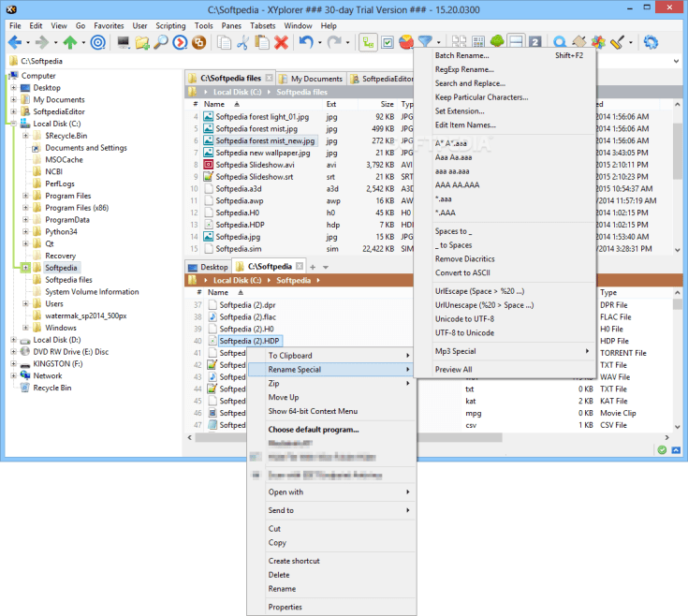
Task: Click the Cut scissors toolbar icon
Action: (x=243, y=42)
